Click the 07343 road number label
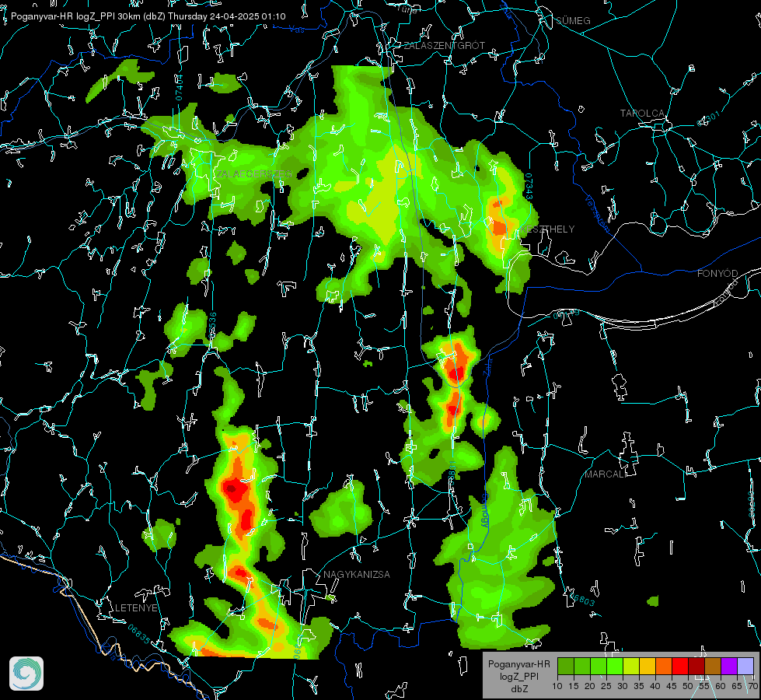Screen dimensions: 761x700 pos(529,187)
